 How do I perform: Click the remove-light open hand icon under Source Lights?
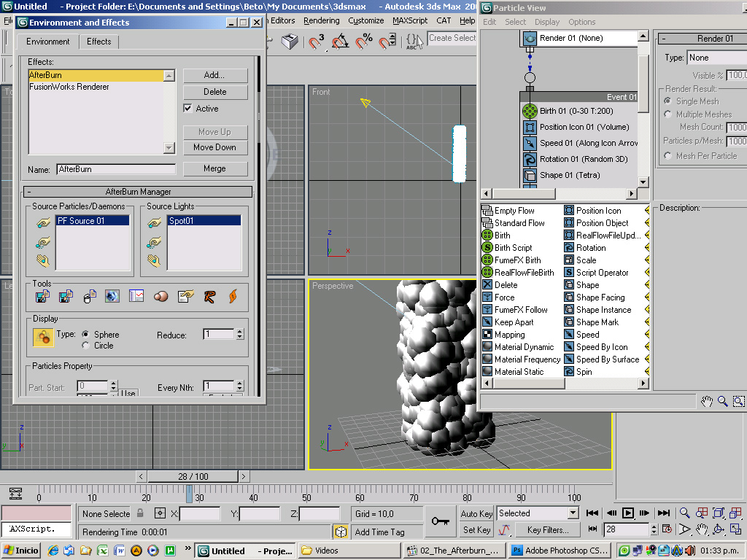point(153,260)
